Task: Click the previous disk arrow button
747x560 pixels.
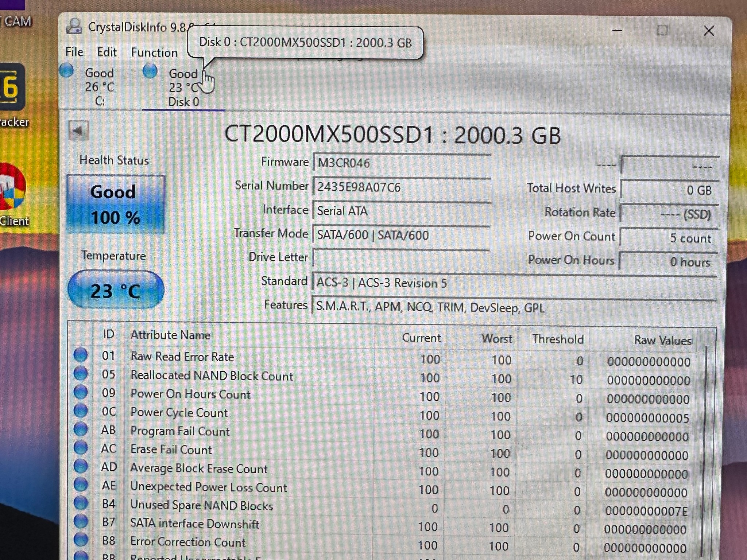Action: [x=78, y=131]
